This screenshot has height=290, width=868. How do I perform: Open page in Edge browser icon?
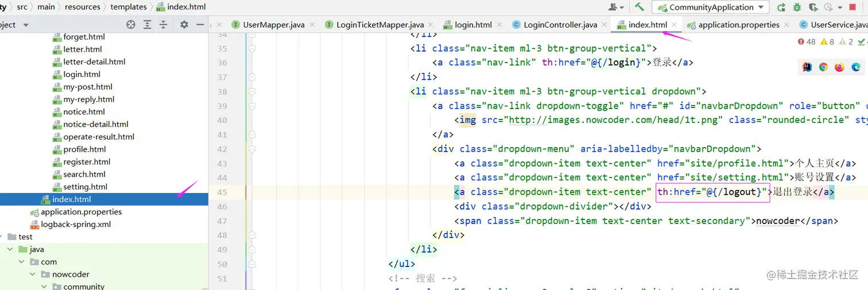click(x=855, y=67)
